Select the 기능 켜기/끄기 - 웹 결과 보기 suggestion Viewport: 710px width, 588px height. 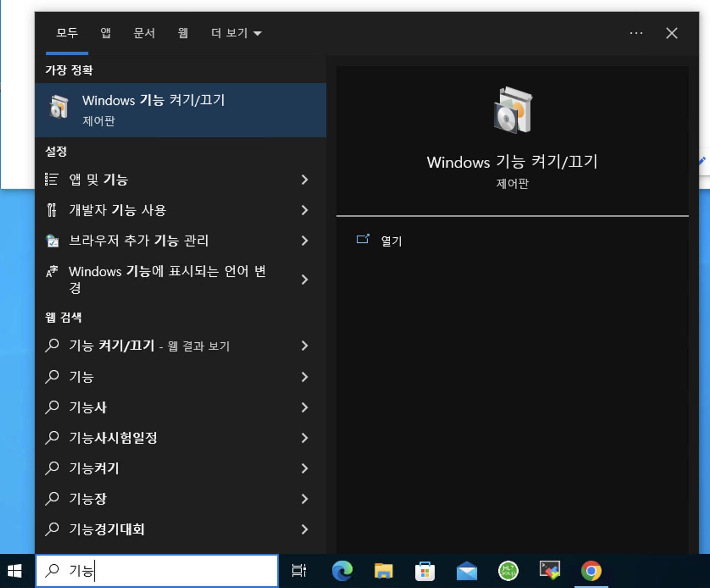tap(181, 346)
